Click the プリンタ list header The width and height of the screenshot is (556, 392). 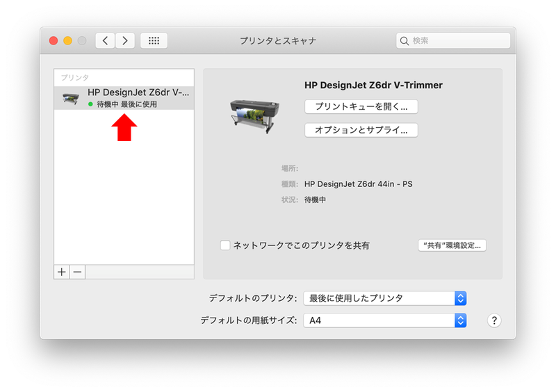[75, 77]
